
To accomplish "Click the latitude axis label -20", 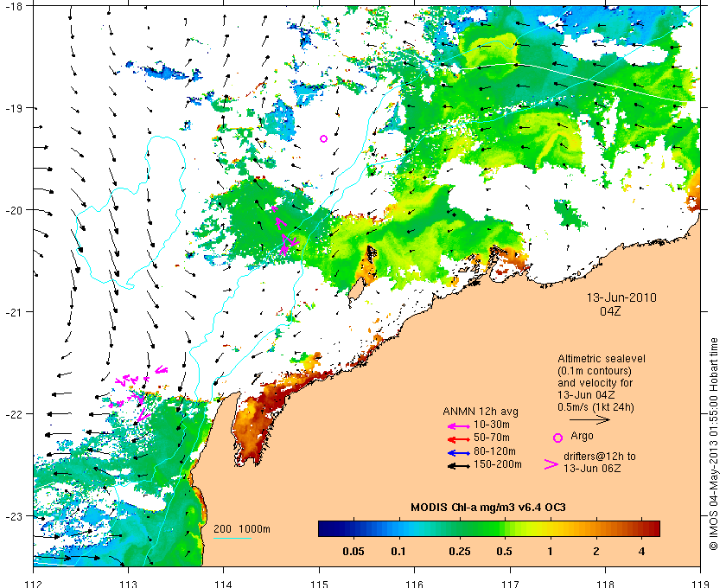I will (13, 210).
